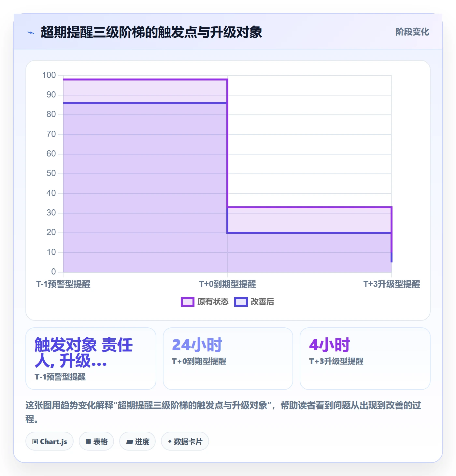Screen dimensions: 456x476
Task: Click the T+3升级型提醒 x-axis label
Action: point(392,284)
